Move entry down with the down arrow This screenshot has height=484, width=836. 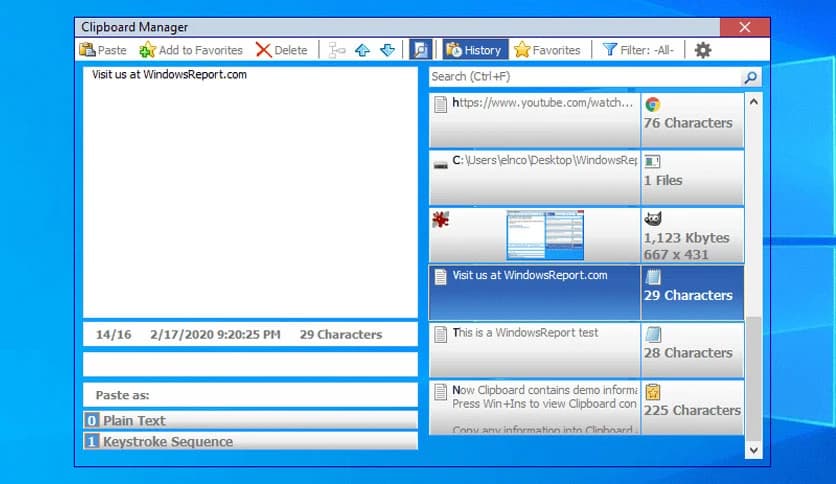pos(388,50)
